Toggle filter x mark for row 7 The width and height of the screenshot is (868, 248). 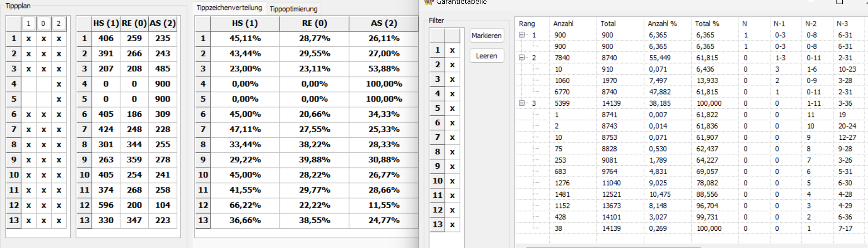click(452, 137)
